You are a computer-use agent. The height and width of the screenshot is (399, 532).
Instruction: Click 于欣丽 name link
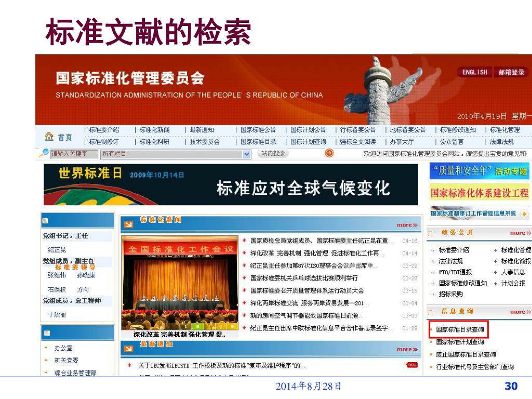point(57,314)
